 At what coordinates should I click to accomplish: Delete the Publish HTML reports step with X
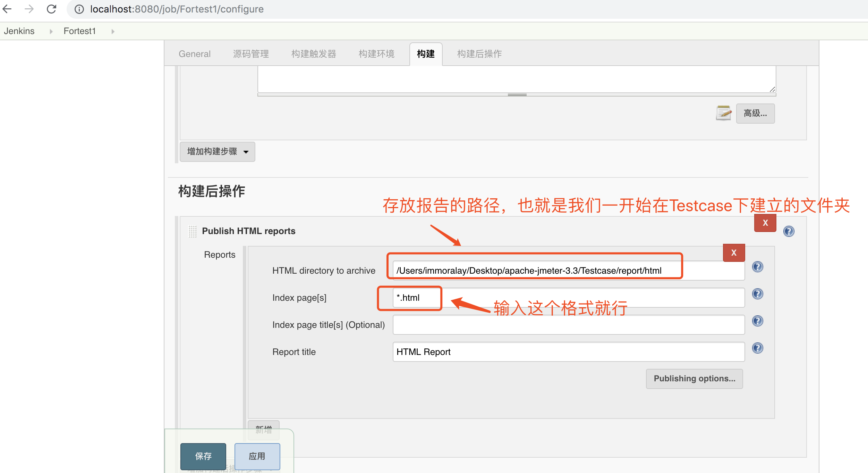pos(765,223)
